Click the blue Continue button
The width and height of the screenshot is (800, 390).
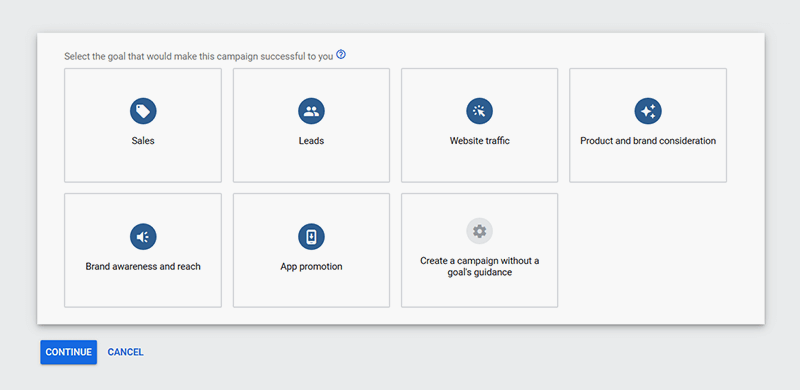coord(68,352)
